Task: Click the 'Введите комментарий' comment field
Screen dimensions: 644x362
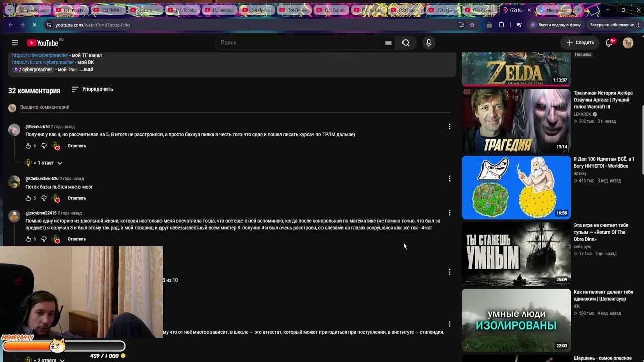Action: click(x=235, y=107)
